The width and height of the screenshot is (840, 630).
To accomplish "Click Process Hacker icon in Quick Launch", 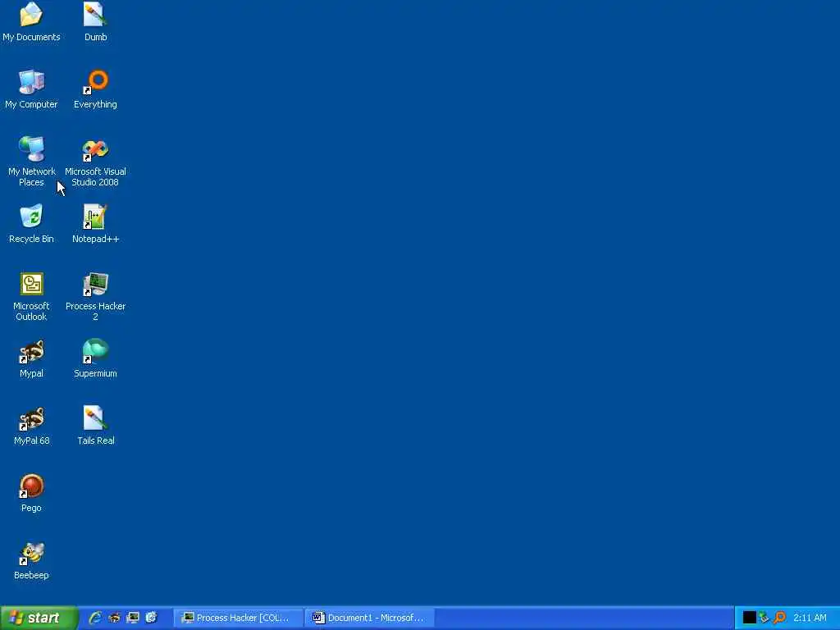I will (x=133, y=618).
